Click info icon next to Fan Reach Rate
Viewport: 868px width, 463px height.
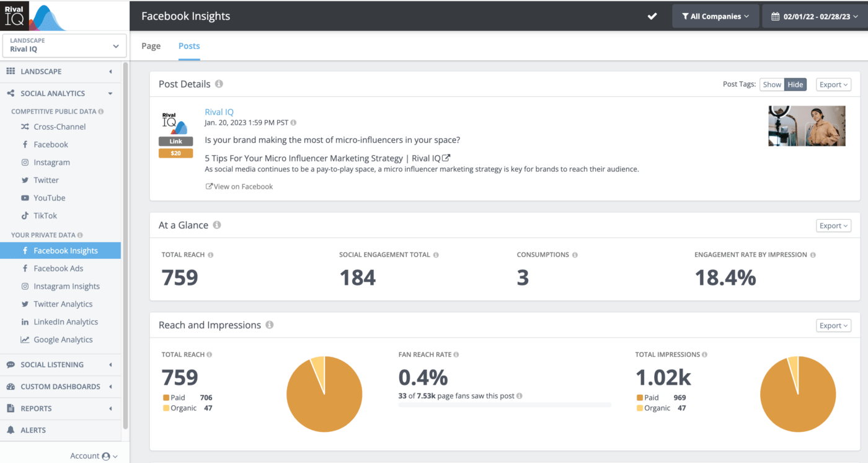point(456,354)
